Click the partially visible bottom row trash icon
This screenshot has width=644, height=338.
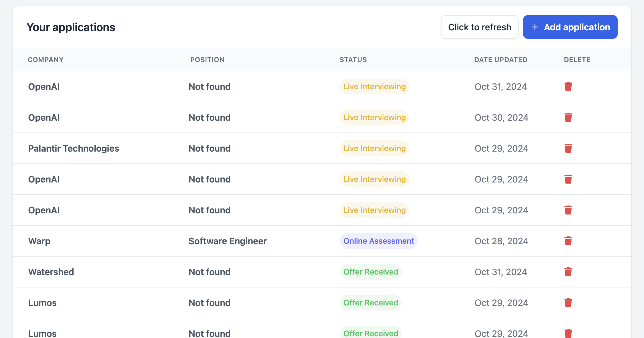pos(568,333)
